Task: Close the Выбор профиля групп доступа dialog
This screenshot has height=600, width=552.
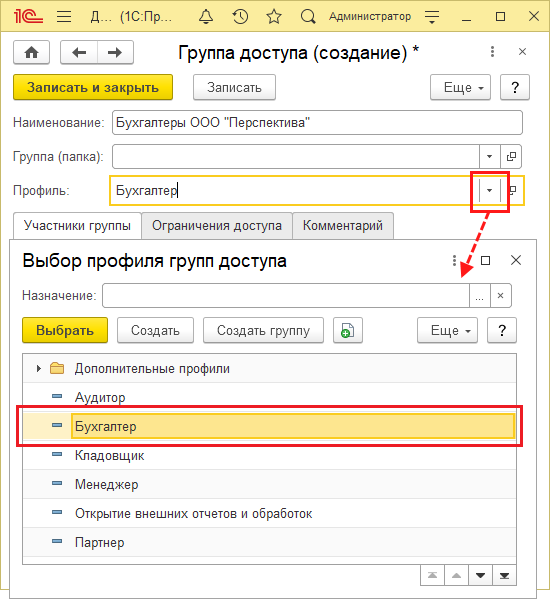Action: click(516, 261)
